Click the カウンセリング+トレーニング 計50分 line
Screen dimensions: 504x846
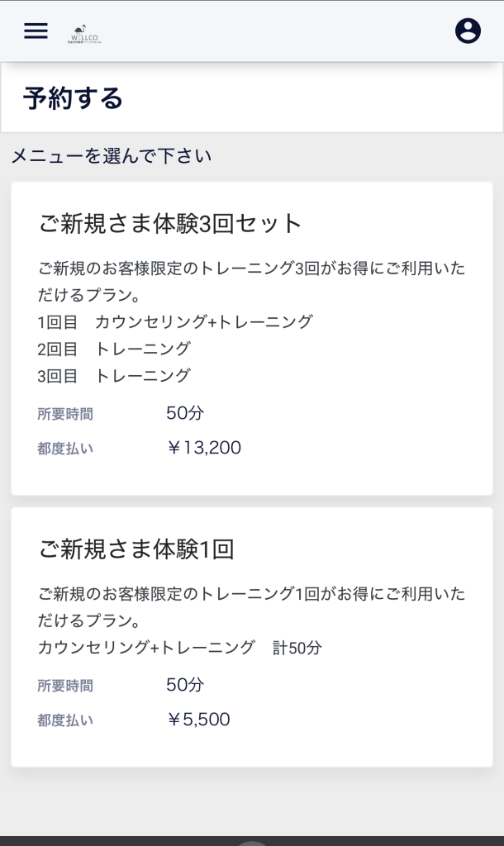pos(179,648)
